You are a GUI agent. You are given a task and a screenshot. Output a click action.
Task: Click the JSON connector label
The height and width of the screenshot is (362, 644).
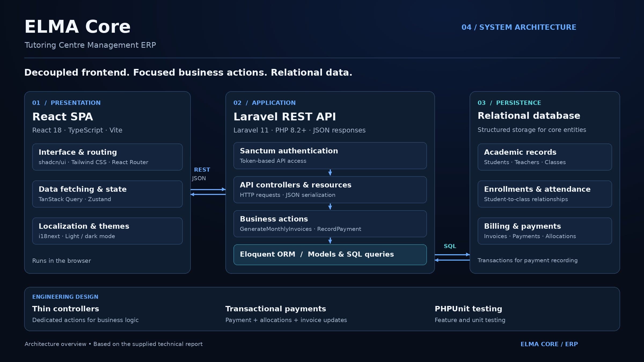[199, 178]
